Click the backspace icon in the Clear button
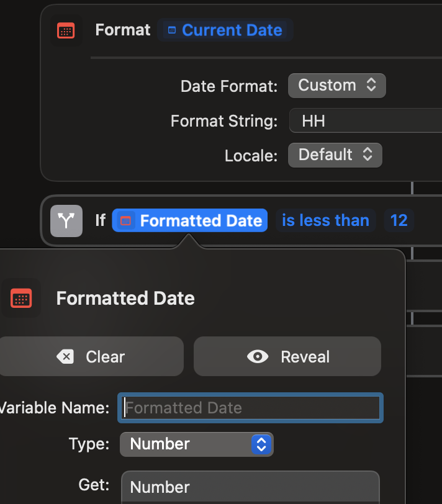The height and width of the screenshot is (504, 442). pyautogui.click(x=65, y=357)
